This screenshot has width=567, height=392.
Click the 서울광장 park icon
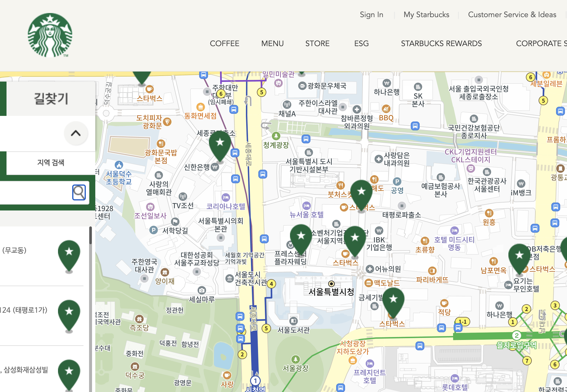[x=296, y=359]
